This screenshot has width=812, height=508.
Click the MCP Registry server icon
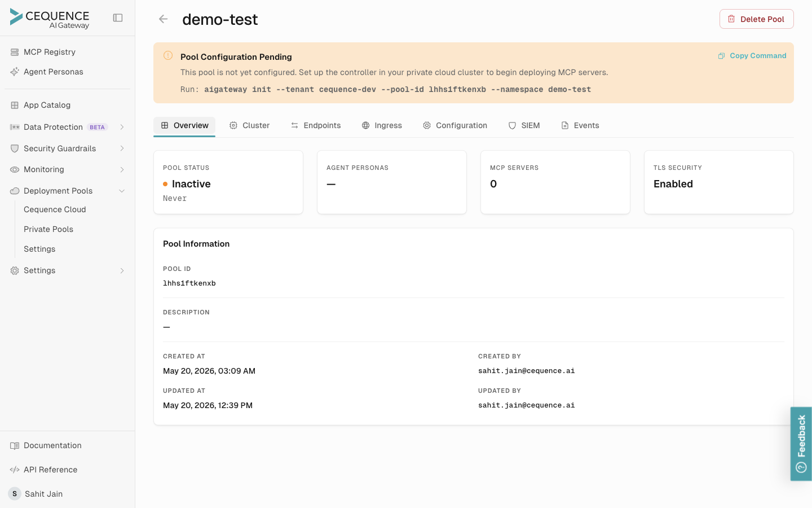[x=15, y=52]
